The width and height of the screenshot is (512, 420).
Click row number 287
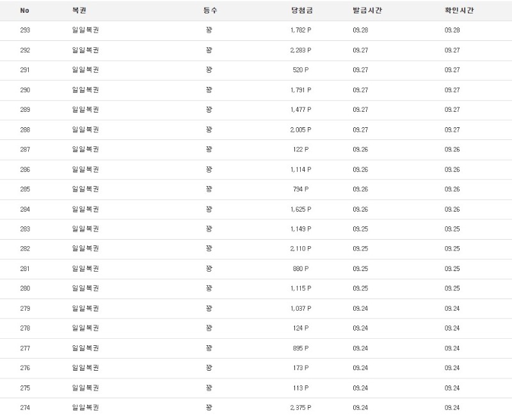coord(25,150)
